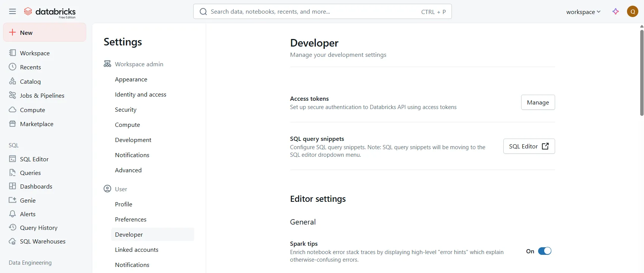Viewport: 644px width, 273px height.
Task: Open Catalog from the sidebar
Action: click(30, 81)
